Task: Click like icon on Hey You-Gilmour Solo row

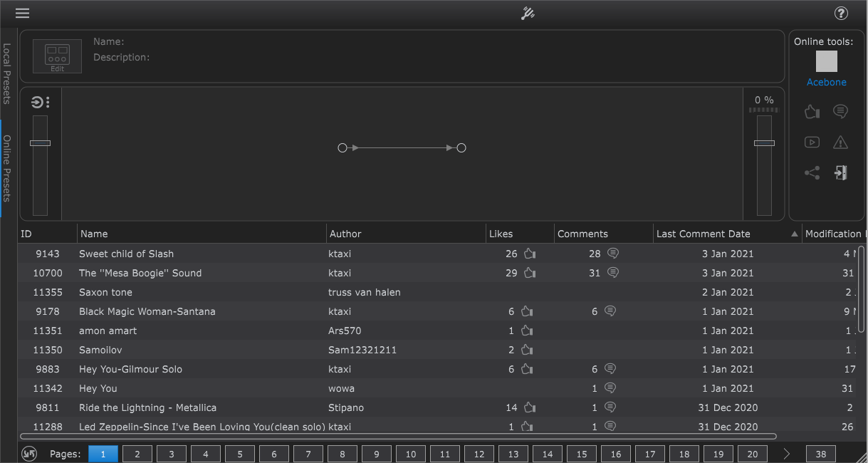Action: [x=527, y=369]
